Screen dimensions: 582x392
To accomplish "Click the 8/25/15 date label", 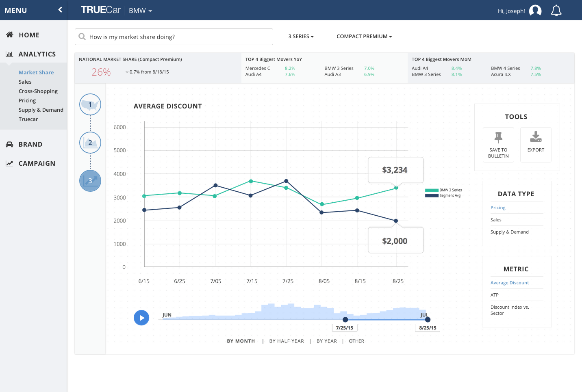I will click(428, 328).
